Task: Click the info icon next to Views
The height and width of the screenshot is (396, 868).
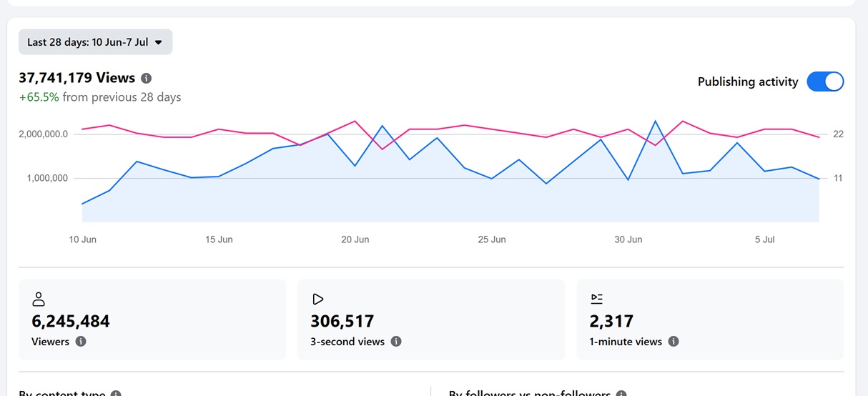Action: 147,78
